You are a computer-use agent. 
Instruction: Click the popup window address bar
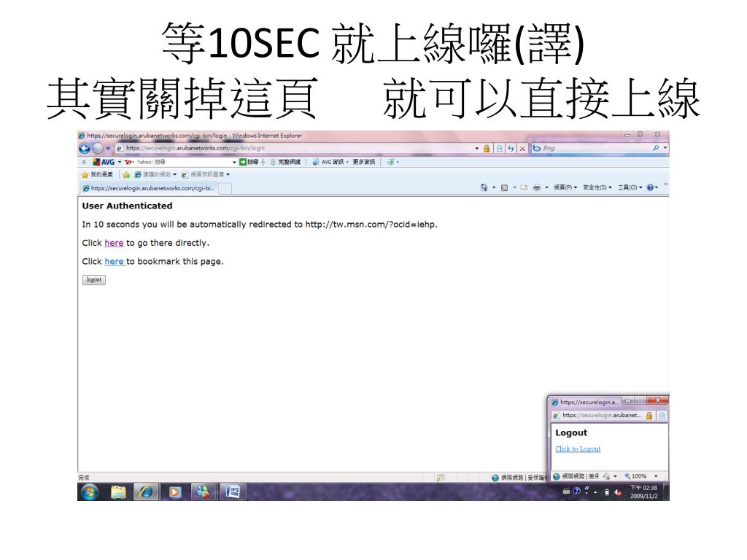point(601,415)
